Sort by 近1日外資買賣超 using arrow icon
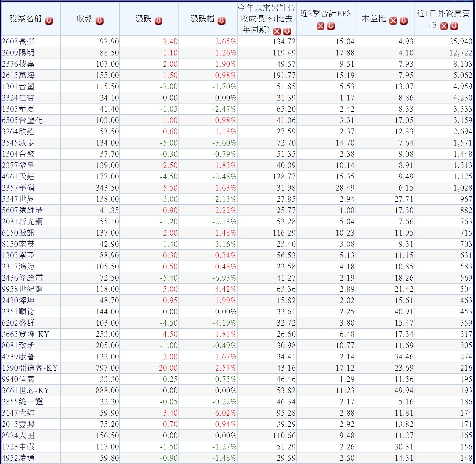476x464 pixels. point(454,26)
